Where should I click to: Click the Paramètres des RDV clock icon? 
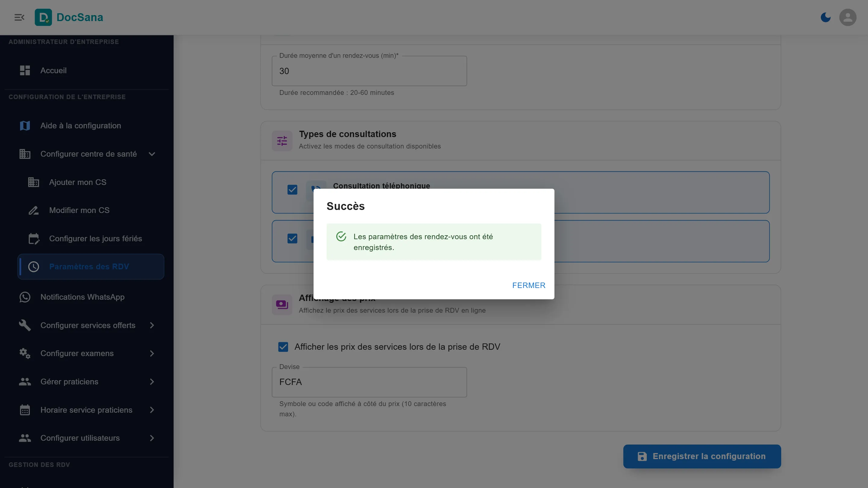pyautogui.click(x=33, y=267)
